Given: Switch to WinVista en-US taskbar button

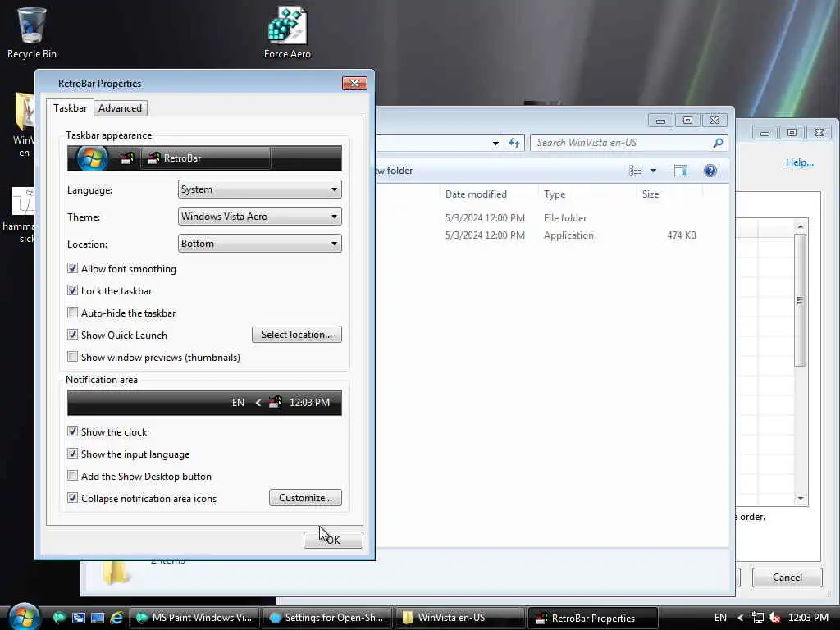Looking at the screenshot, I should [460, 618].
